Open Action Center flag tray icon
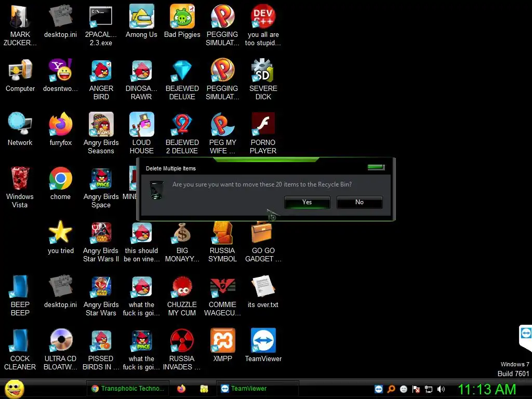 click(x=416, y=389)
